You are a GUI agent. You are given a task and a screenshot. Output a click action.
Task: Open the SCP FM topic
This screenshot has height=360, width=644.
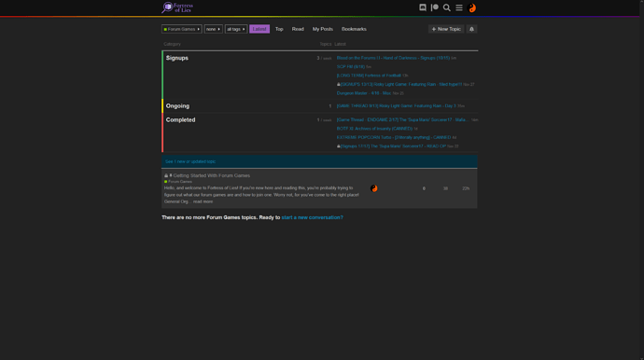351,67
